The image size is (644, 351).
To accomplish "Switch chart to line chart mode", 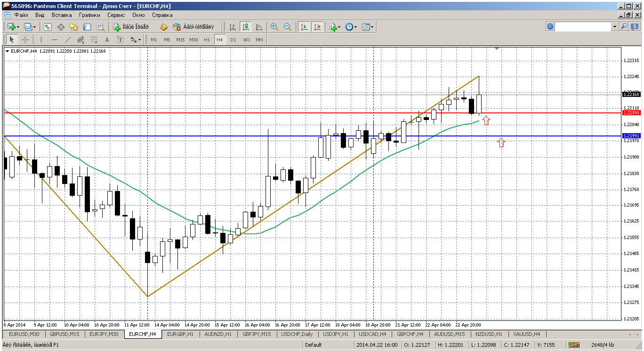I will (x=258, y=27).
